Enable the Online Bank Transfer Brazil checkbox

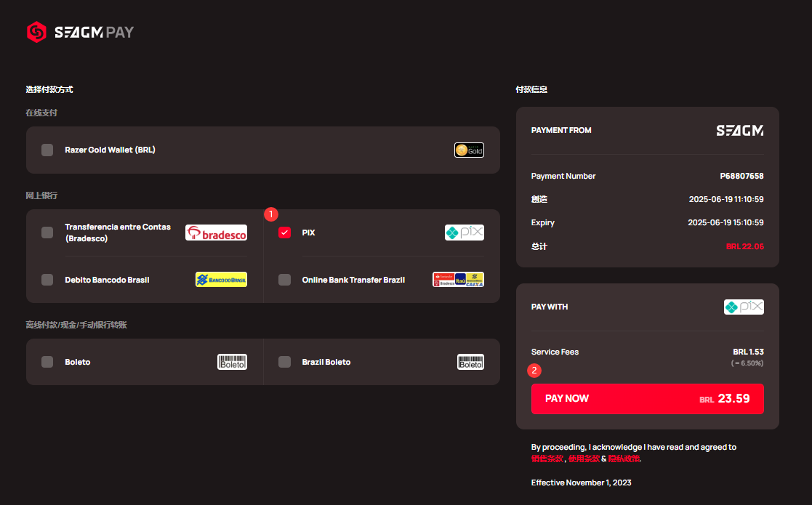coord(284,280)
